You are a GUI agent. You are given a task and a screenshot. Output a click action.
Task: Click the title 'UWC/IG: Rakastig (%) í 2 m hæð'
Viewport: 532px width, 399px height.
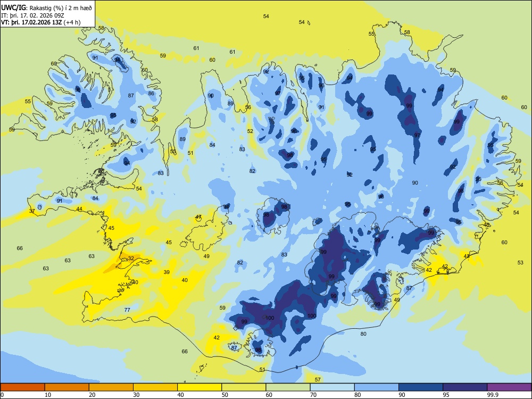[46, 7]
